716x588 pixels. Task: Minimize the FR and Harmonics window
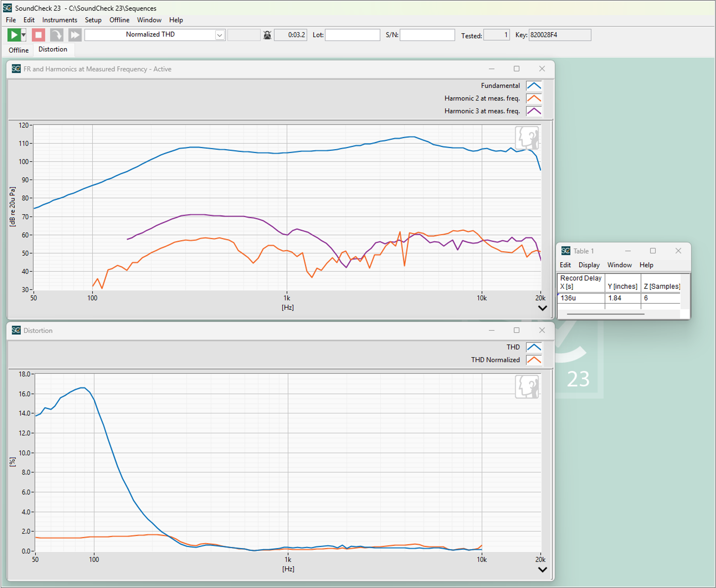tap(492, 69)
